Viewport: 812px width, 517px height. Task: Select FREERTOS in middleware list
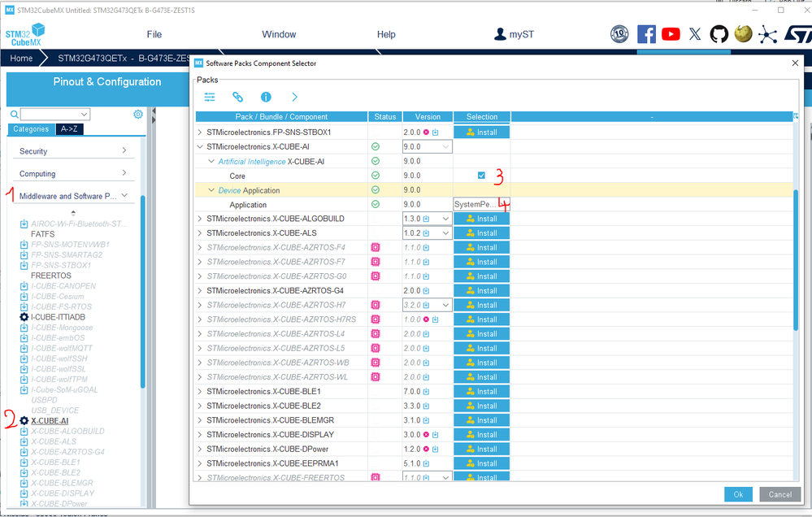pos(50,276)
